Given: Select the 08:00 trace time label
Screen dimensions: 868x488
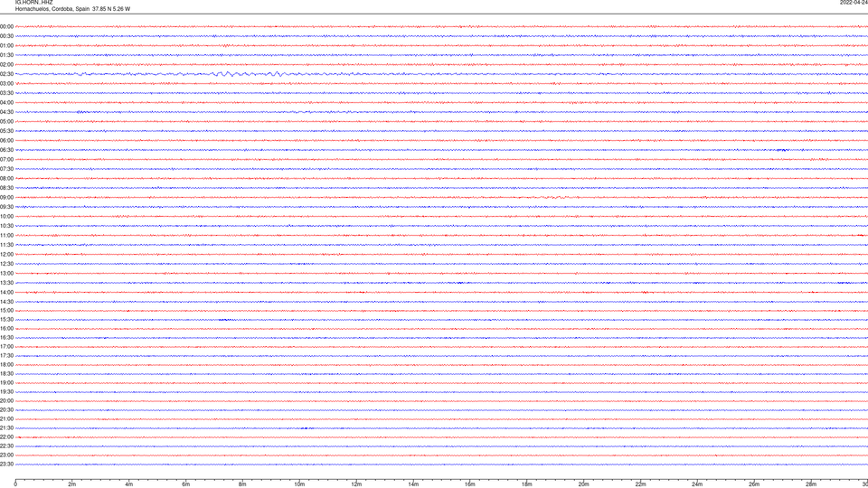Looking at the screenshot, I should point(6,179).
